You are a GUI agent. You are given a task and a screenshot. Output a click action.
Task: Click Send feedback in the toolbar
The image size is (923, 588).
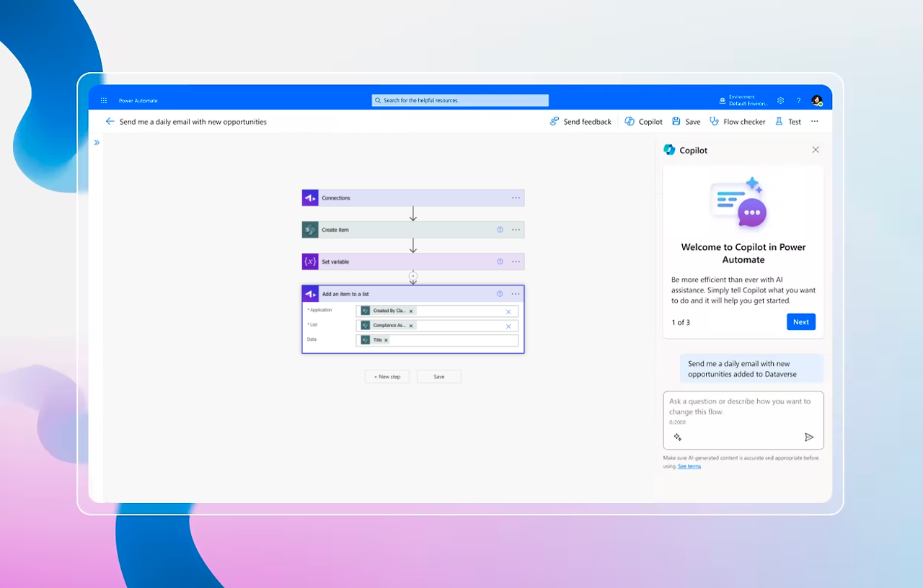(580, 122)
